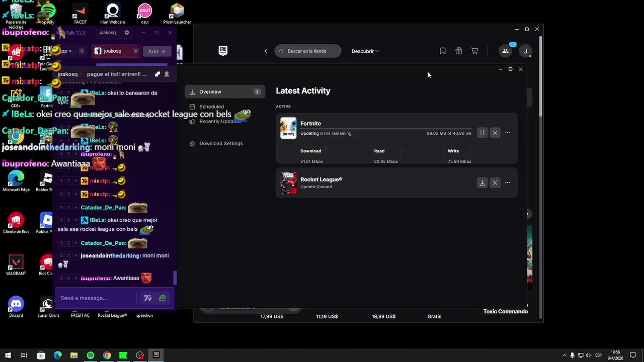
Task: Start the Rocket League queued download
Action: tap(482, 183)
